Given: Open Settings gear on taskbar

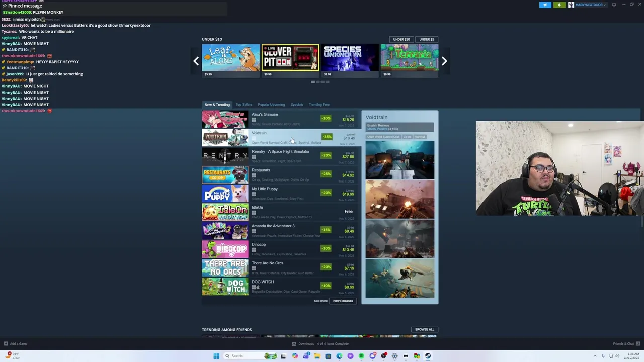Looking at the screenshot, I should 394,356.
